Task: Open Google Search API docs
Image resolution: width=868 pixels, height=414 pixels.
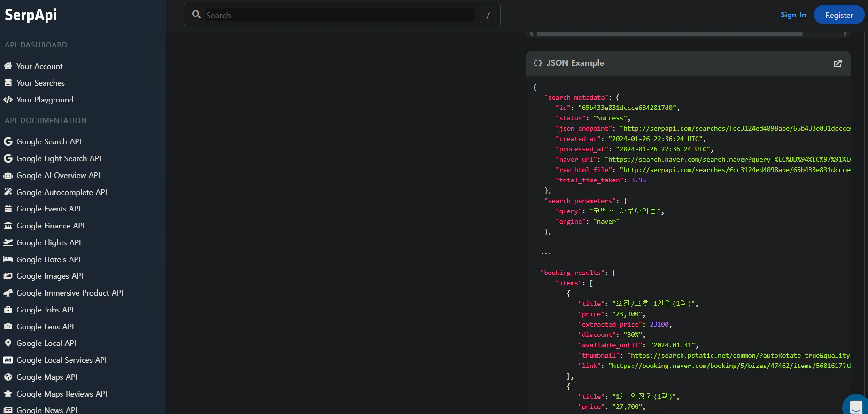Action: point(49,141)
